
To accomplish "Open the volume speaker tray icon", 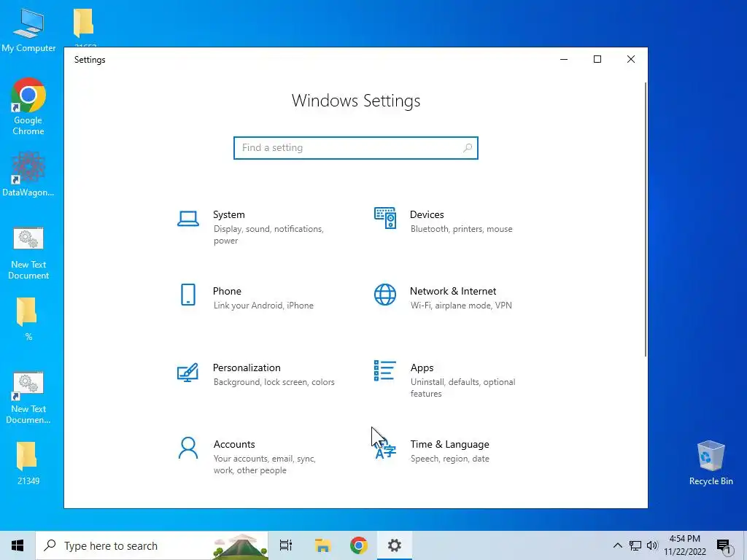I will pos(652,545).
